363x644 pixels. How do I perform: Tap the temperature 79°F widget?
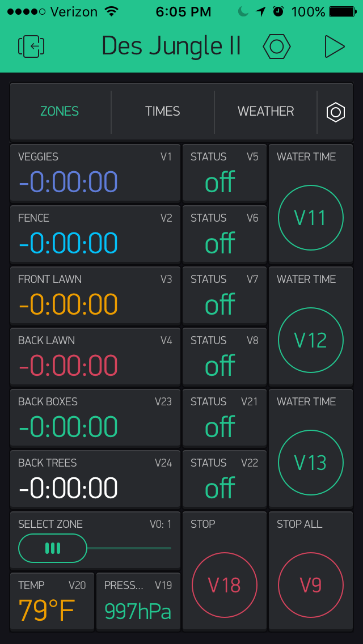tap(52, 601)
